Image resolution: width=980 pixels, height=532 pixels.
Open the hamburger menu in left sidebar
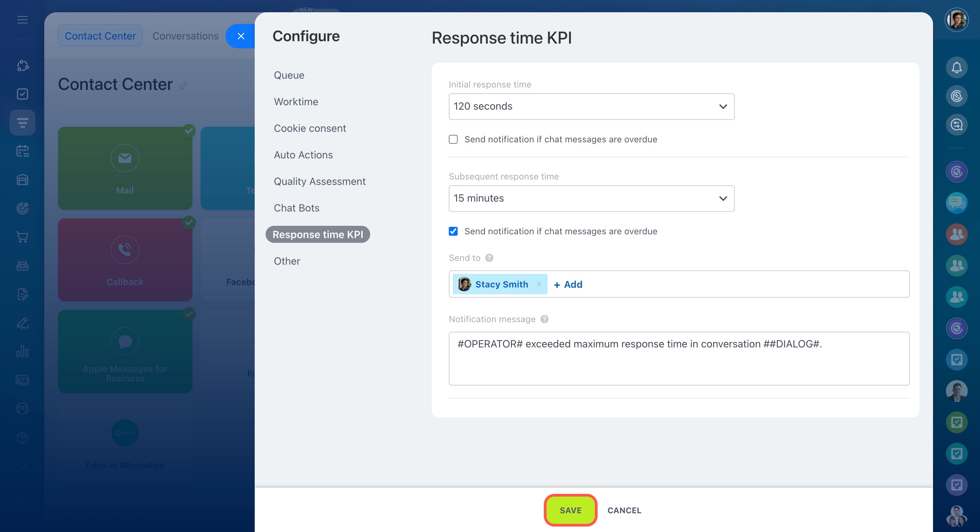[x=22, y=20]
